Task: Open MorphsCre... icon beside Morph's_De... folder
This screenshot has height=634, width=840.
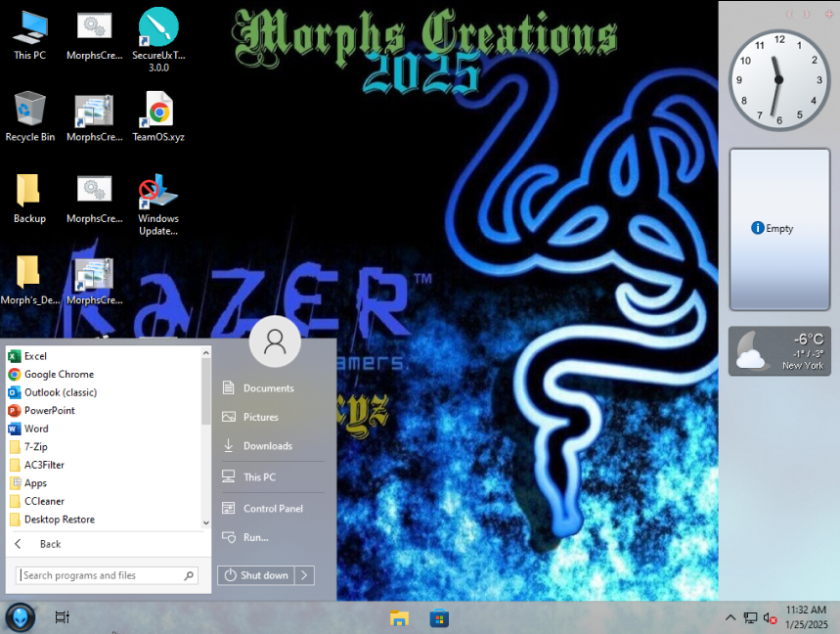Action: pos(94,280)
